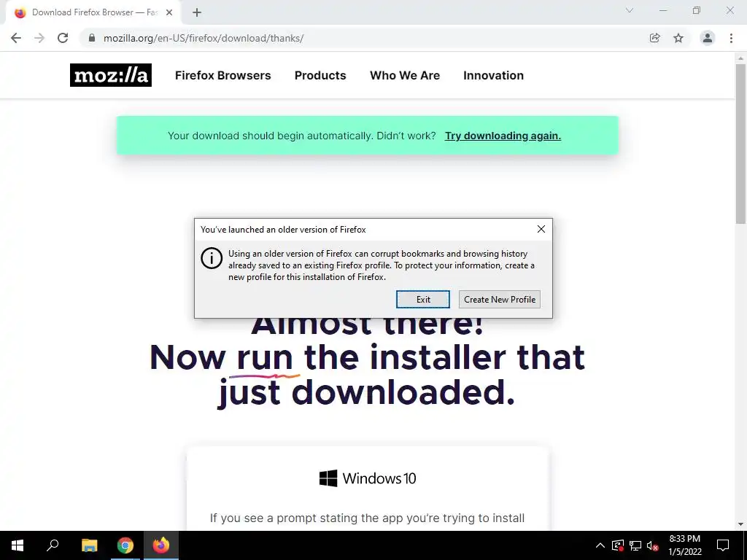Open the Action Center notifications icon
Screen dimensions: 747x560
tap(723, 545)
